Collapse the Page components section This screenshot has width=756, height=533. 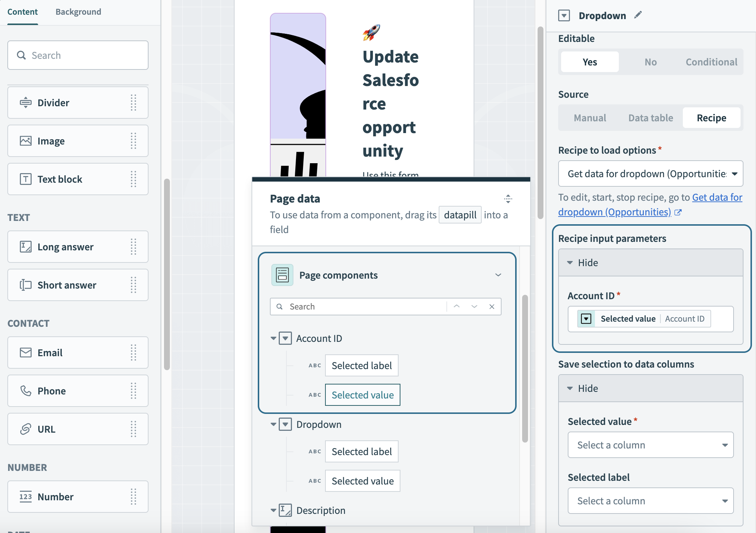[x=498, y=275]
